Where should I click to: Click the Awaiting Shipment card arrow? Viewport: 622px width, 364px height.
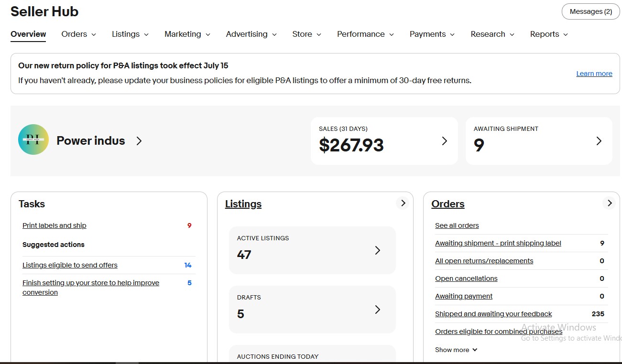[599, 141]
